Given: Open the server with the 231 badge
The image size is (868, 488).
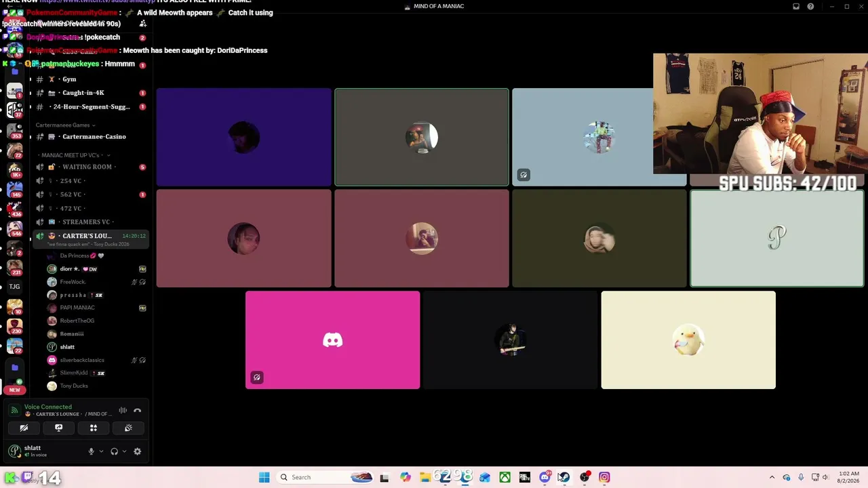Looking at the screenshot, I should [x=14, y=267].
